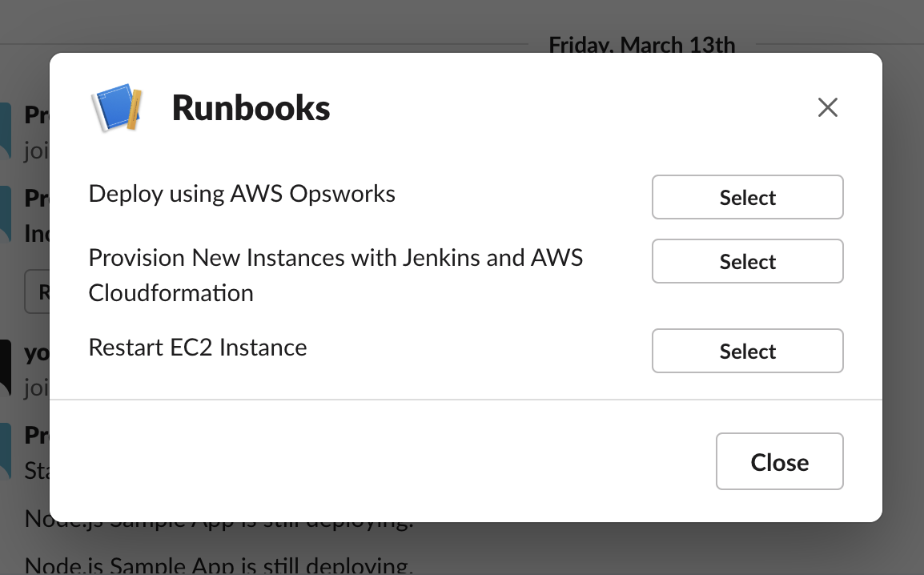Click the Jenkins and AWS Cloudformation runbook name
This screenshot has height=575, width=924.
(335, 275)
